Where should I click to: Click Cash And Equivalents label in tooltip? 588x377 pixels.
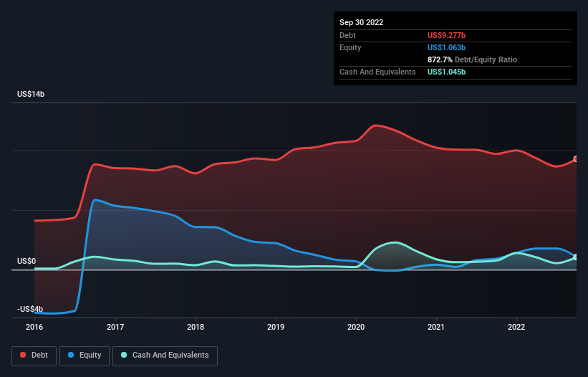377,72
